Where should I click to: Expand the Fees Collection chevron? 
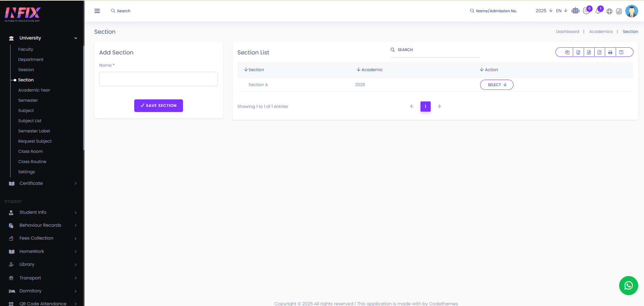click(76, 238)
